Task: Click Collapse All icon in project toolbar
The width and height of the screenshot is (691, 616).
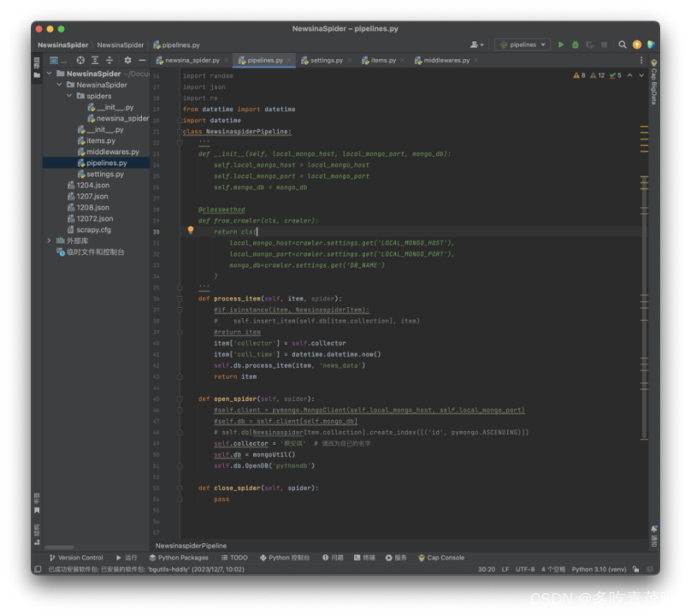Action: (109, 60)
